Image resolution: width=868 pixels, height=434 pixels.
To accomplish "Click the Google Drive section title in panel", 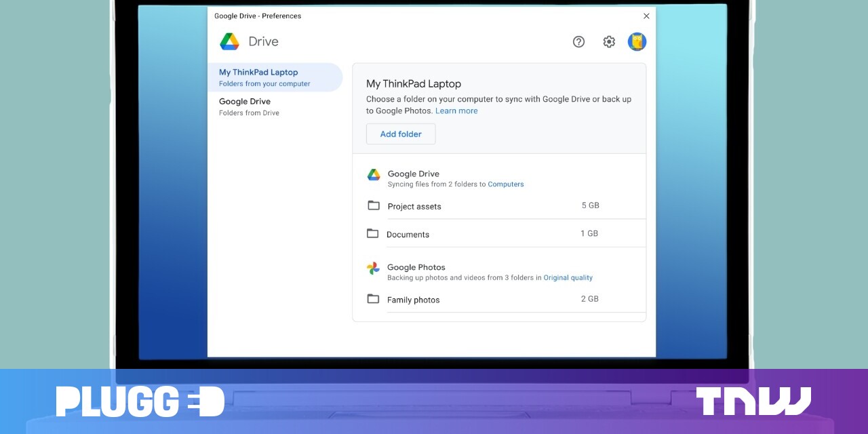I will click(x=414, y=174).
